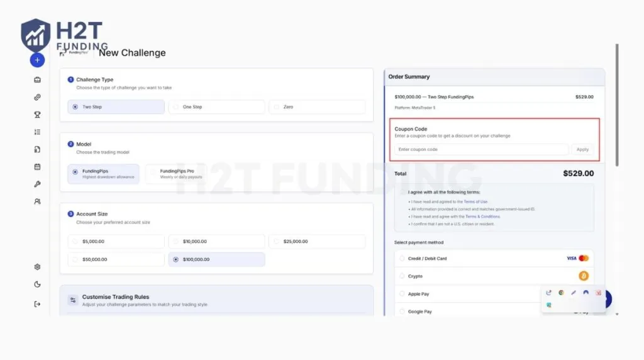The width and height of the screenshot is (644, 360).
Task: Click the 'Challenge Type' section heading
Action: point(95,80)
